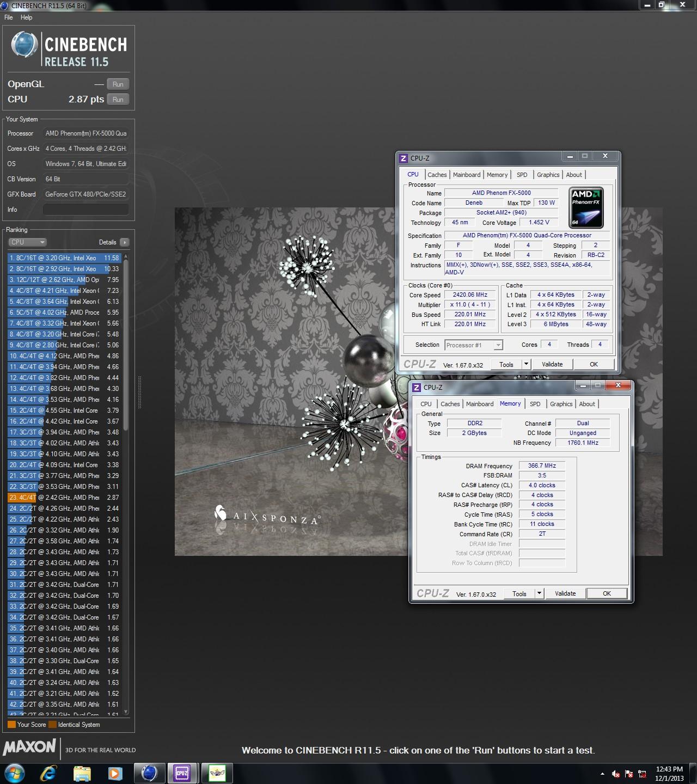Viewport: 697px width, 784px height.
Task: Open the Processor #1 selection dropdown
Action: coord(474,345)
